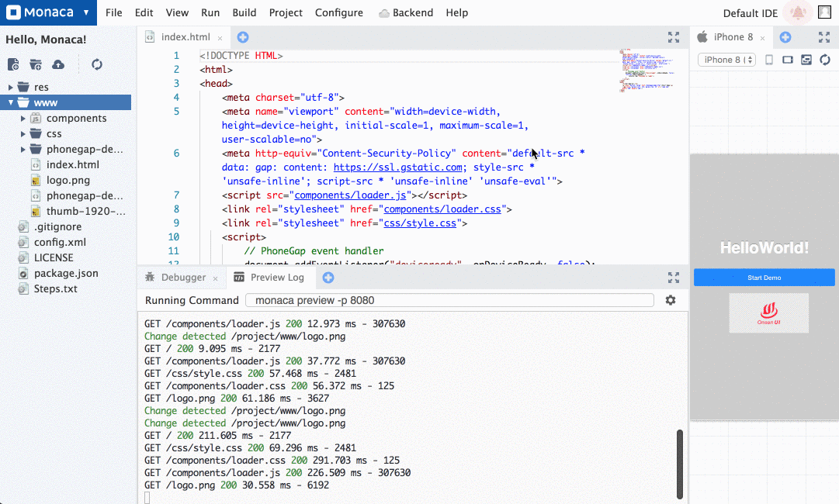The height and width of the screenshot is (504, 839).
Task: Open config.xml in file tree
Action: (x=60, y=242)
